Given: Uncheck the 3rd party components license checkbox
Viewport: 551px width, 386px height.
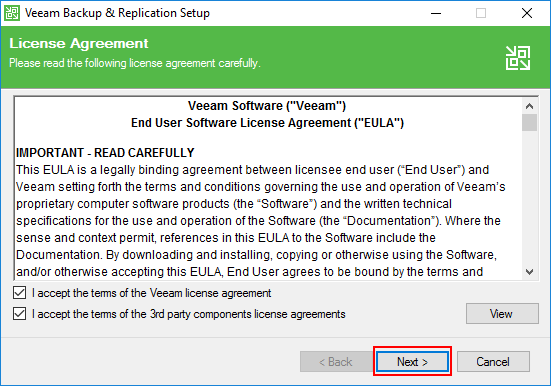Looking at the screenshot, I should coord(19,314).
